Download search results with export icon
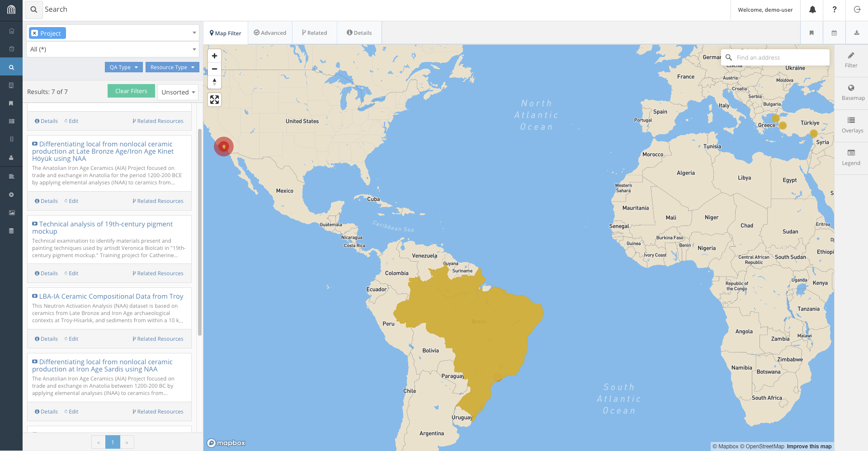This screenshot has width=868, height=451. (856, 33)
